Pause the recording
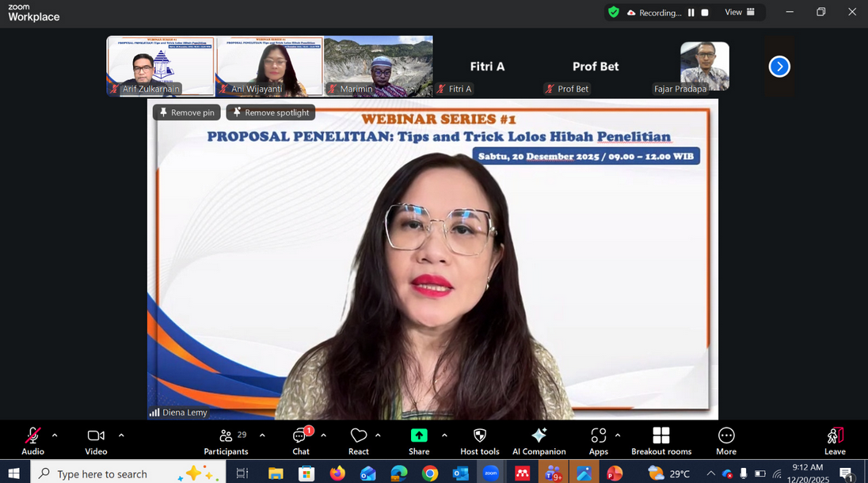The image size is (868, 483). point(691,13)
